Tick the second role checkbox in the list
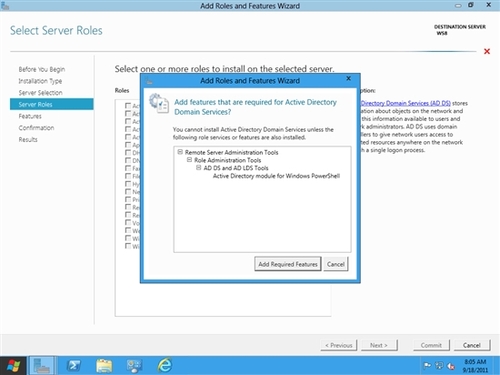500x375 pixels. (x=128, y=113)
